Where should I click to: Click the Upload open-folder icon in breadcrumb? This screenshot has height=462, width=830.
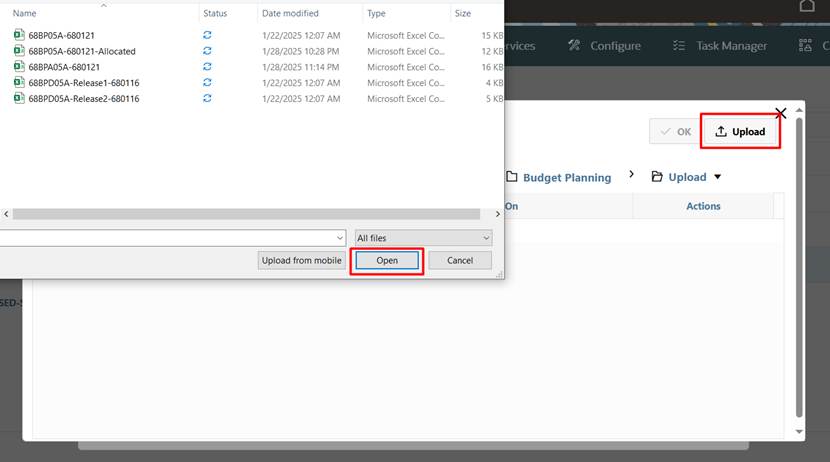(x=657, y=177)
